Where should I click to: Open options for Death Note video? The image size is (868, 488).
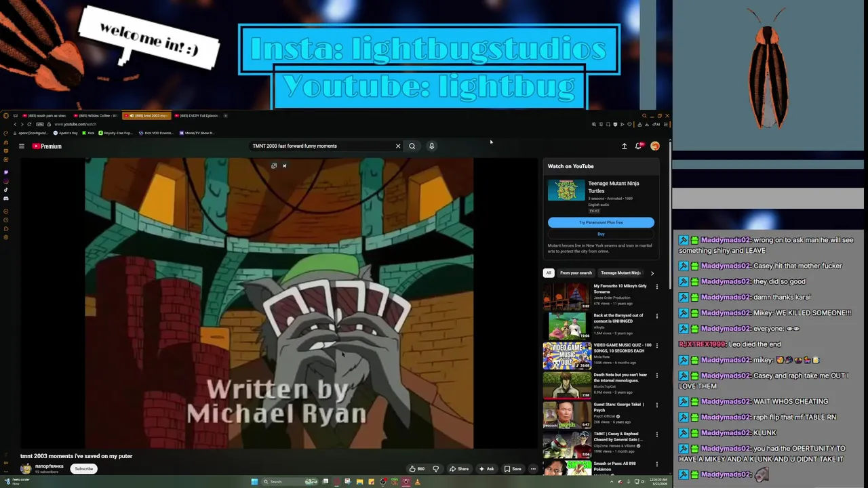pyautogui.click(x=656, y=375)
